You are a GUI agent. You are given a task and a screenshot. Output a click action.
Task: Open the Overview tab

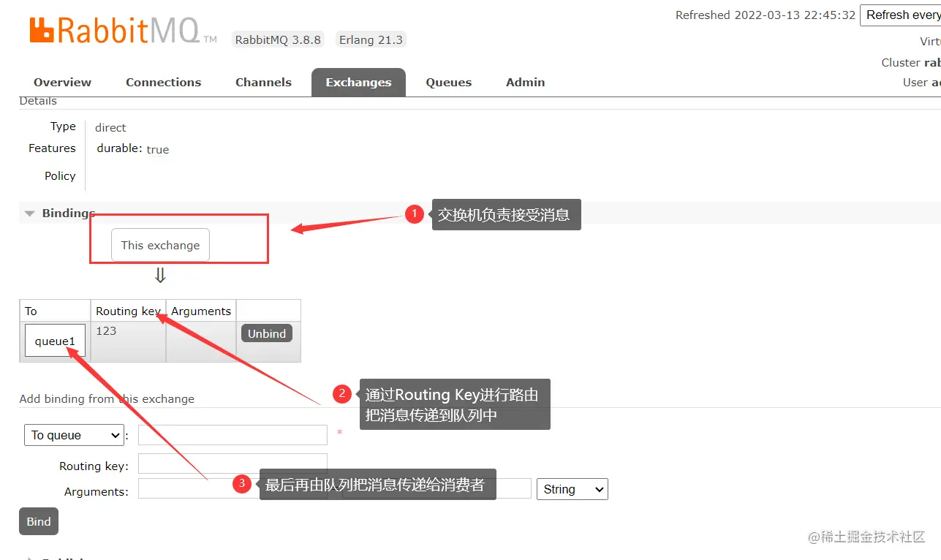[x=62, y=82]
